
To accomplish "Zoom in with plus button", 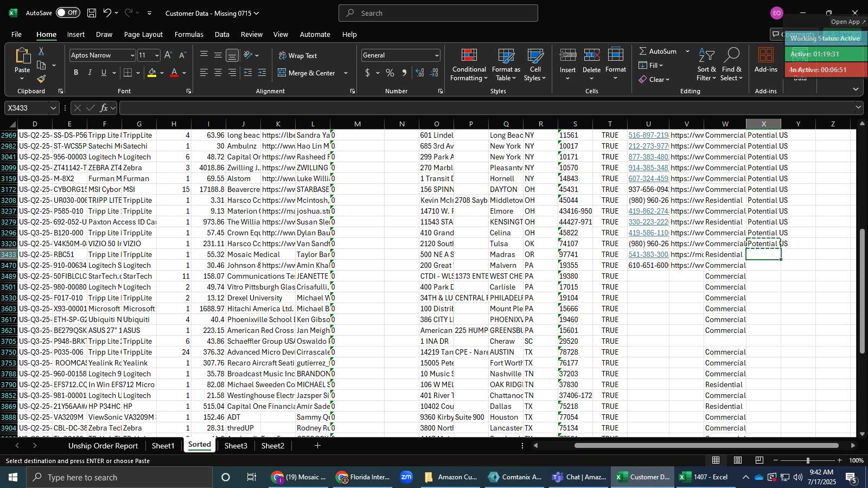I will [840, 460].
